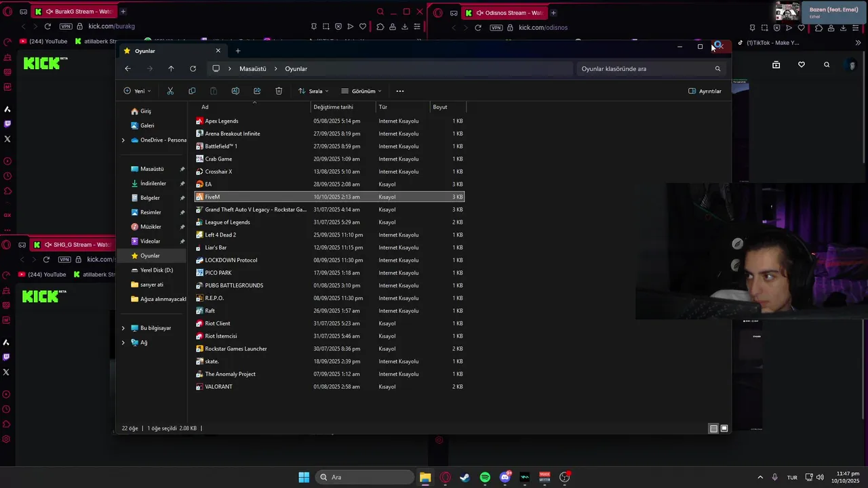Sort by the Değiştirme tarihi column header
The width and height of the screenshot is (868, 488).
click(x=343, y=106)
